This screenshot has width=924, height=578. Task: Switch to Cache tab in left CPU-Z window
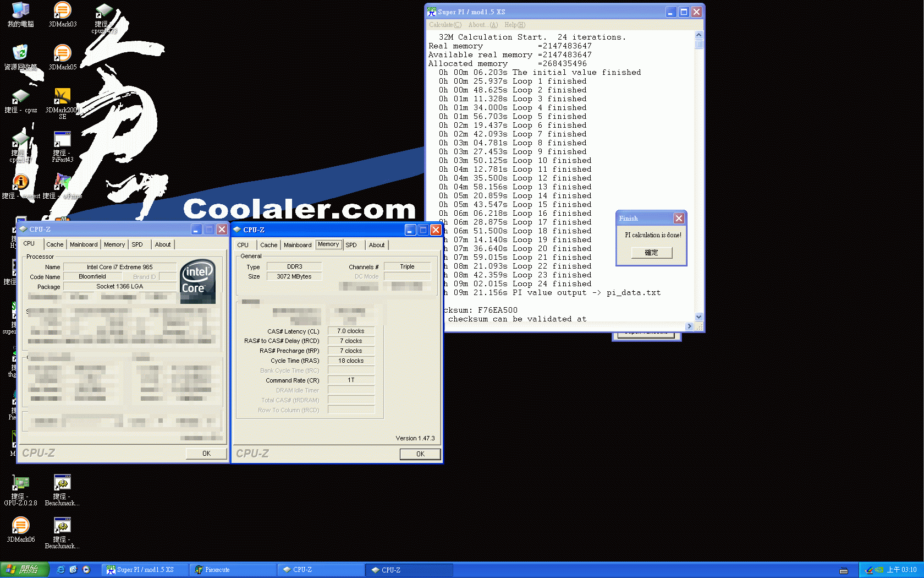click(x=54, y=244)
